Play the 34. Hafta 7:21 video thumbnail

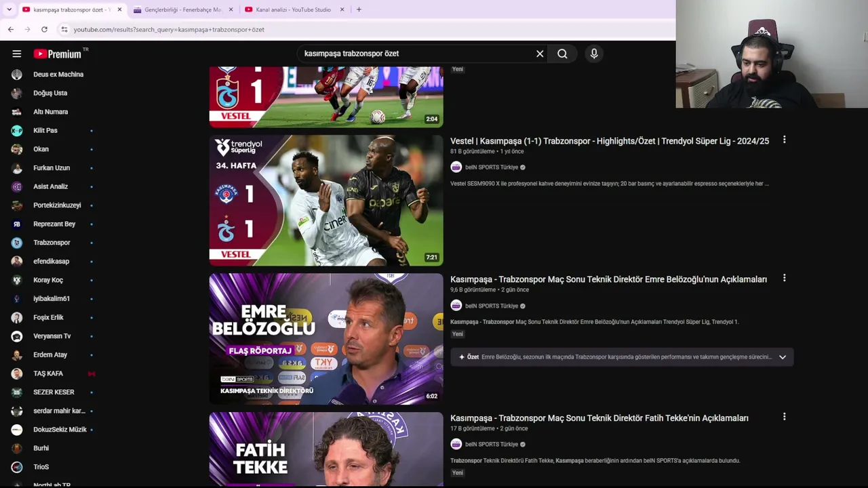tap(326, 200)
